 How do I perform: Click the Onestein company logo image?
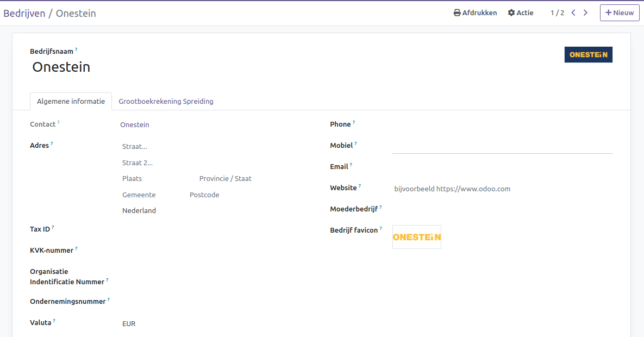588,55
